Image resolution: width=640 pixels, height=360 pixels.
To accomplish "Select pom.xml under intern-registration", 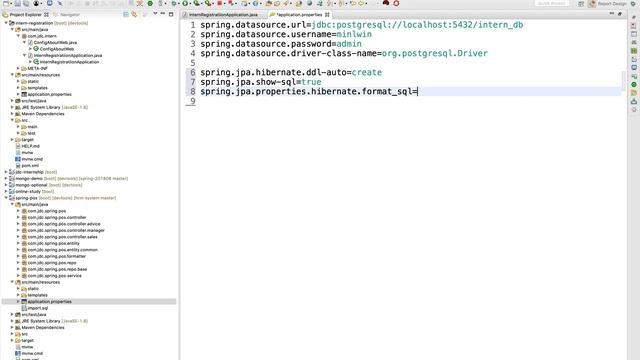I will tap(30, 166).
